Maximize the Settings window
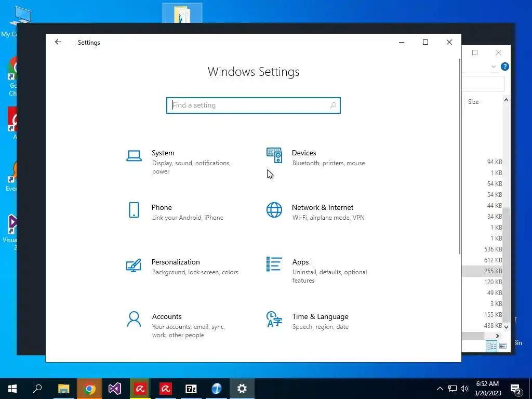Image resolution: width=532 pixels, height=399 pixels. tap(425, 42)
